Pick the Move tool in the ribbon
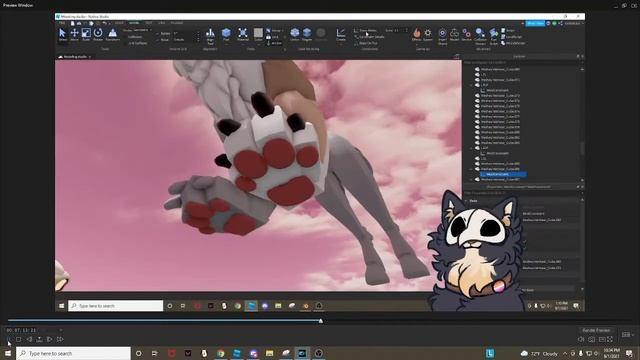 (x=74, y=34)
